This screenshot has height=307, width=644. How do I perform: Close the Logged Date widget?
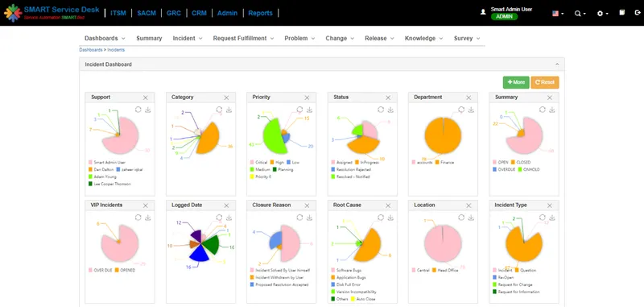[x=226, y=205]
